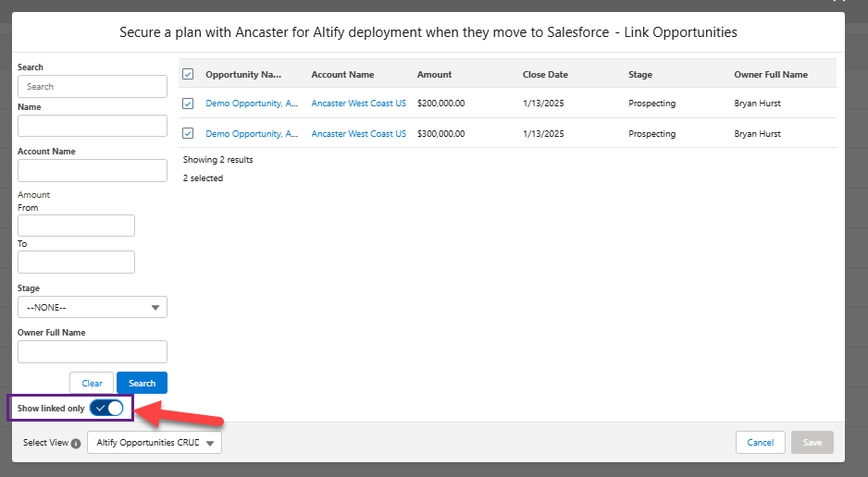Viewport: 868px width, 477px height.
Task: Click the Save button
Action: click(x=812, y=443)
